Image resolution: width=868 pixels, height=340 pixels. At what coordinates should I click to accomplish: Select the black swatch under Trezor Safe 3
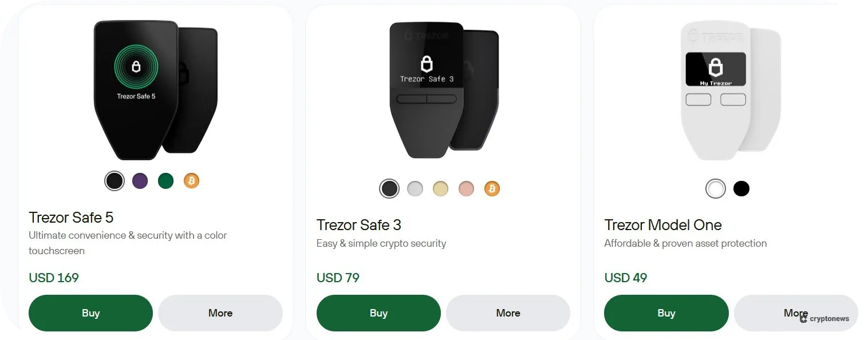coord(389,188)
